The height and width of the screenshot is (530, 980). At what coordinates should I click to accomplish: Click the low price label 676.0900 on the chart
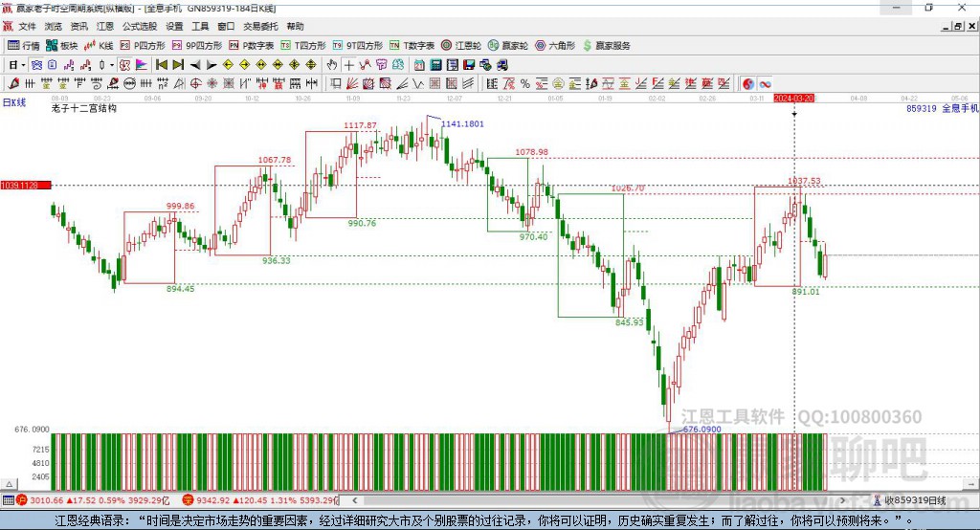click(702, 430)
